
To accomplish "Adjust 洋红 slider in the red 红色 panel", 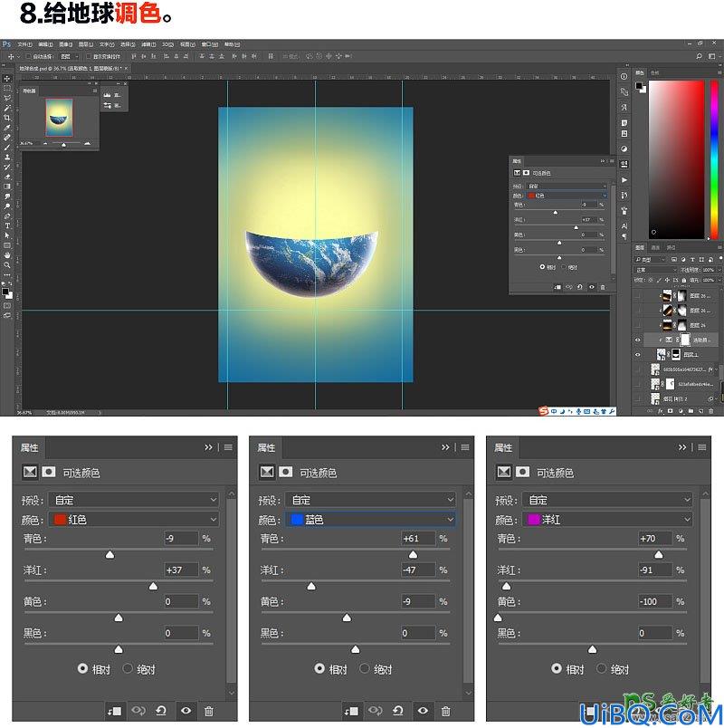I will tap(153, 587).
